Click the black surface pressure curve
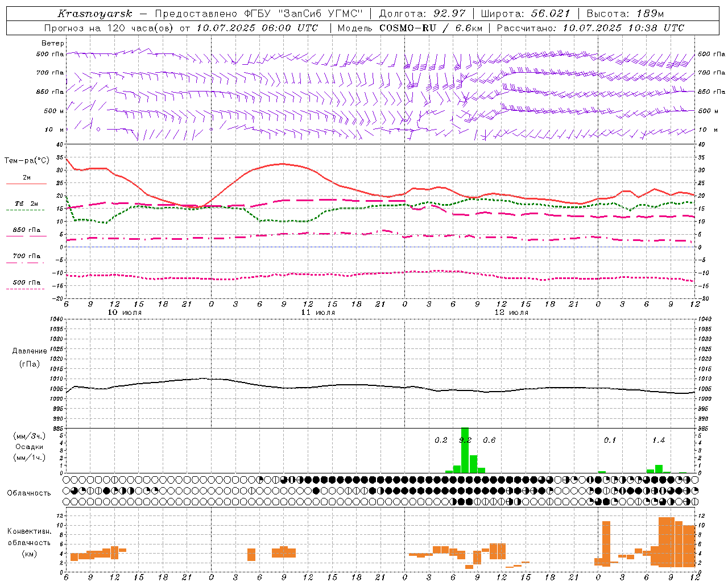 (380, 386)
